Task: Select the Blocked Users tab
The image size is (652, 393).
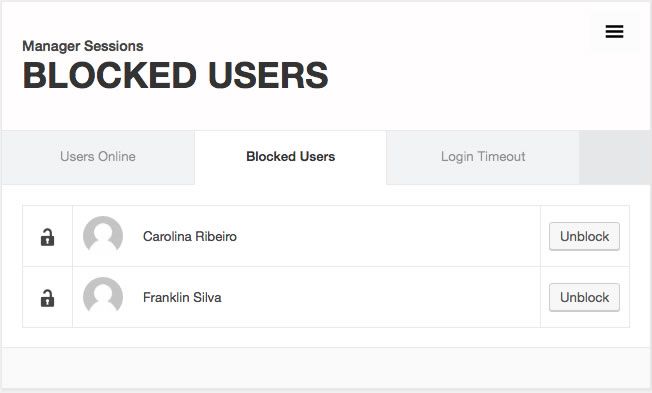Action: pos(290,157)
